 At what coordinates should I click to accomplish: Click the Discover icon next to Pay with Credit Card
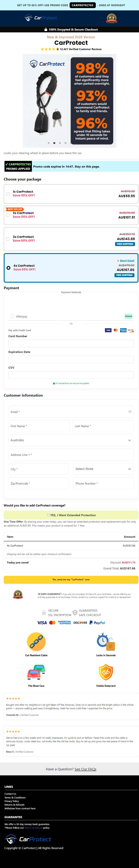131,330
